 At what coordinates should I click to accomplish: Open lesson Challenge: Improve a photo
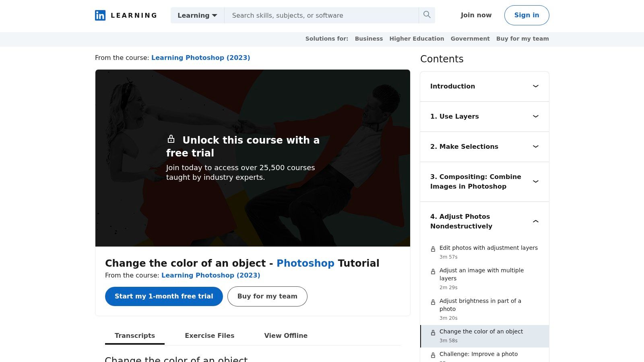(x=485, y=356)
